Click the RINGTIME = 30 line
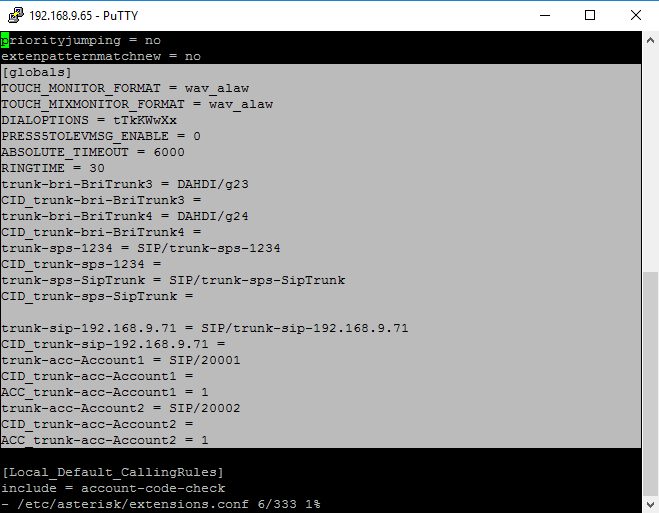 (53, 168)
